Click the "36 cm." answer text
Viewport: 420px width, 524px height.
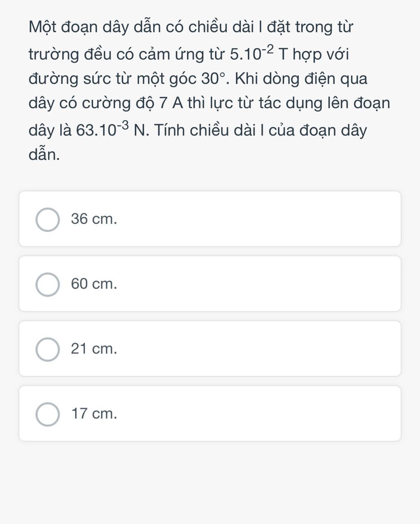pos(94,219)
